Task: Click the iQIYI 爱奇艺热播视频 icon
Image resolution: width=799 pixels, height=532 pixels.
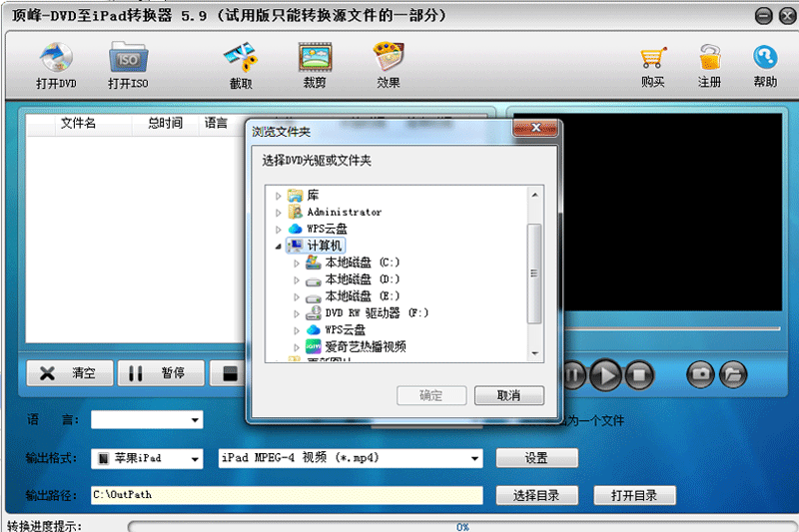Action: click(x=314, y=346)
